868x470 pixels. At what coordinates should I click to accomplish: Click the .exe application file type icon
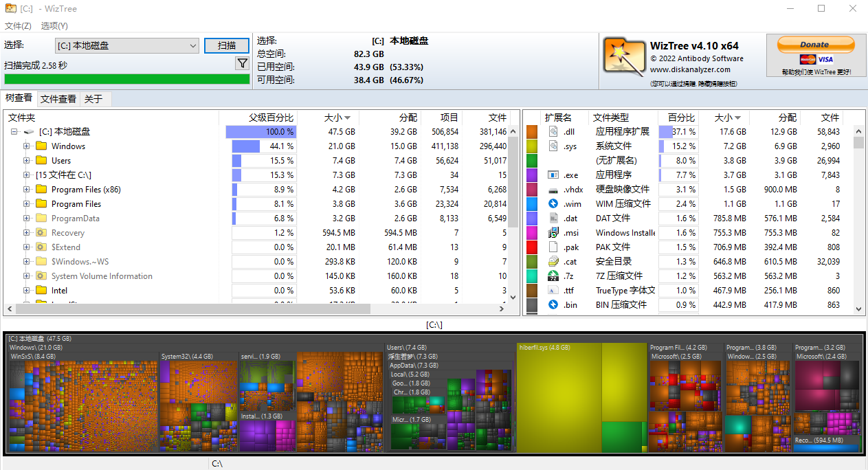[x=552, y=175]
